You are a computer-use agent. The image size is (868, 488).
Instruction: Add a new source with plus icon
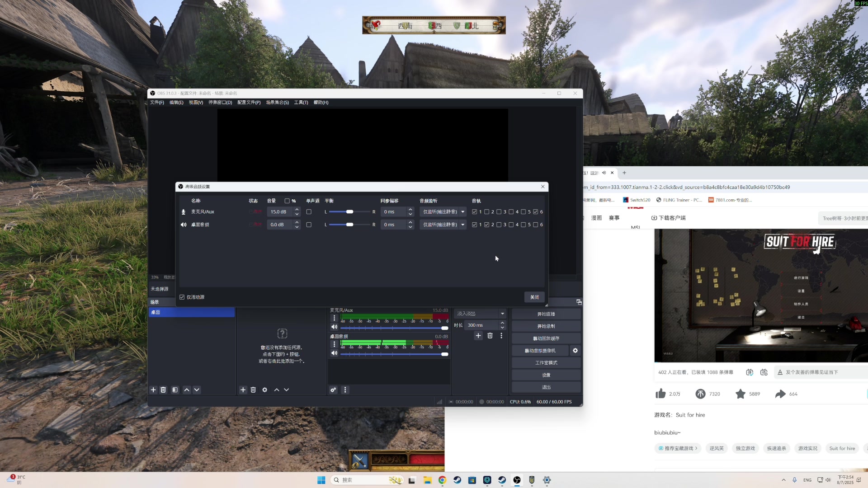click(243, 390)
